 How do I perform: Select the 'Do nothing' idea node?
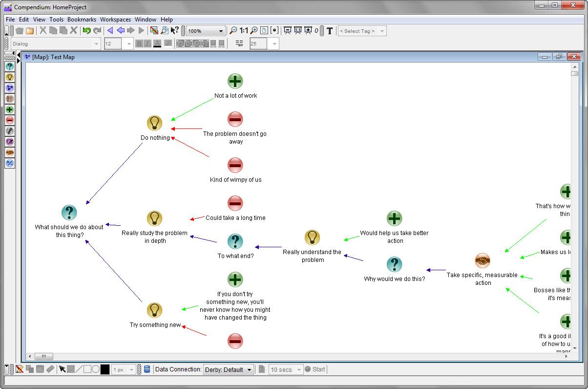coord(154,123)
